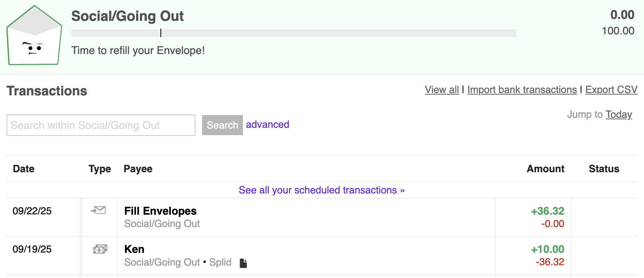644x278 pixels.
Task: Export transactions via Export CSV
Action: pos(611,90)
